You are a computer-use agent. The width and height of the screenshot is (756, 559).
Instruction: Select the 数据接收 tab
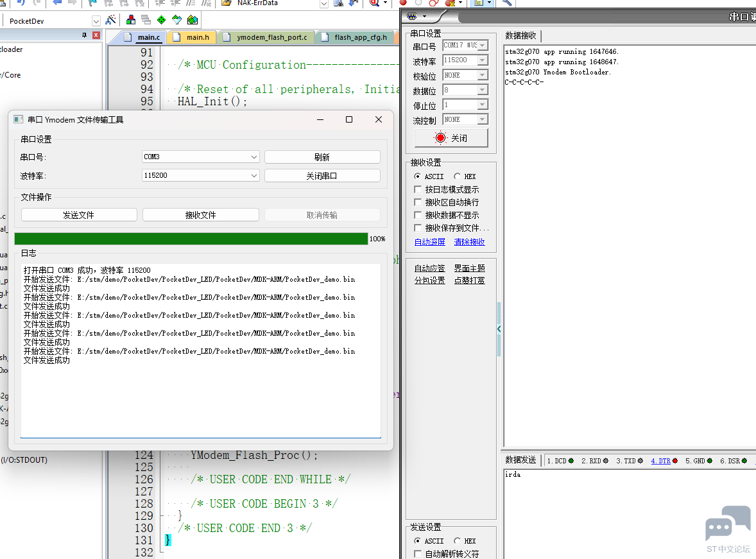(520, 36)
